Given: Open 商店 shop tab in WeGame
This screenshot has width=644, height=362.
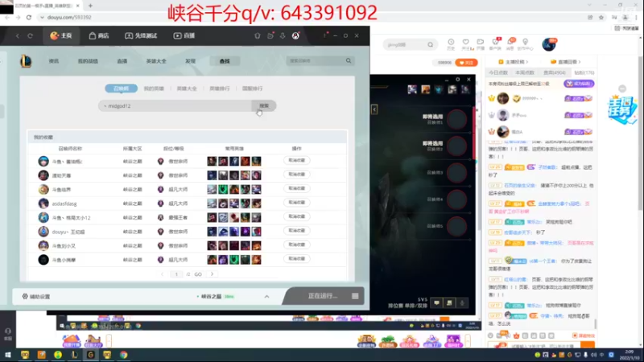Looking at the screenshot, I should tap(99, 35).
